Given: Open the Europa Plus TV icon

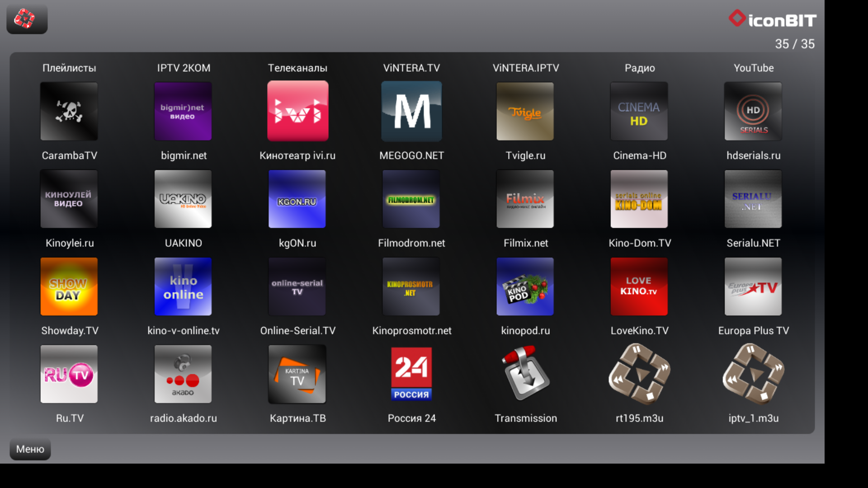Looking at the screenshot, I should click(x=753, y=286).
